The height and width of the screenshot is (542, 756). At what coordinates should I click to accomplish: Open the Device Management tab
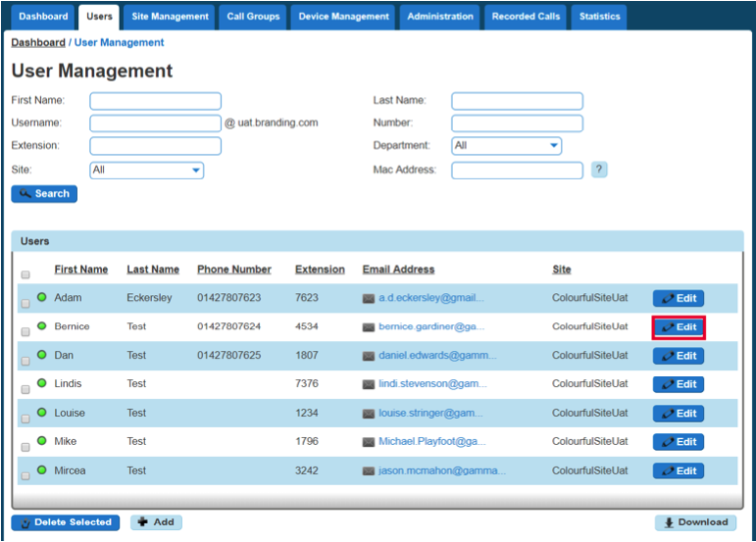point(343,17)
